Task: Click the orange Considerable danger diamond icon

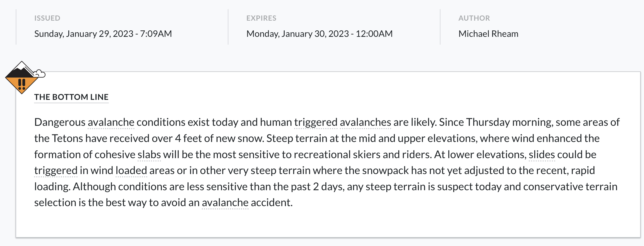Action: [x=22, y=78]
